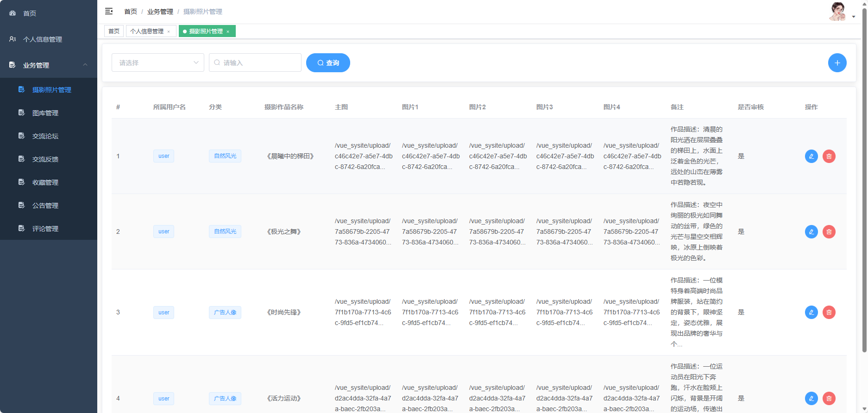Click the edit icon for 《时尚先锋》
Viewport: 868px width, 413px height.
pos(811,313)
